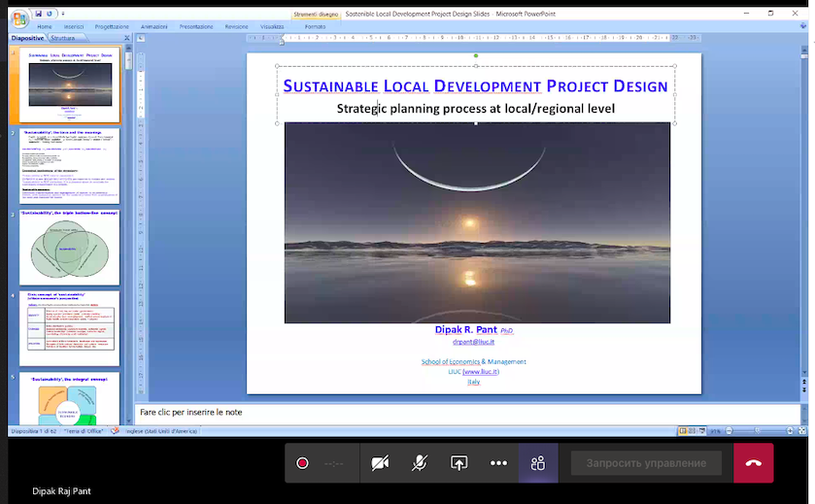Image resolution: width=815 pixels, height=504 pixels.
Task: Turn on the camera
Action: point(380,463)
